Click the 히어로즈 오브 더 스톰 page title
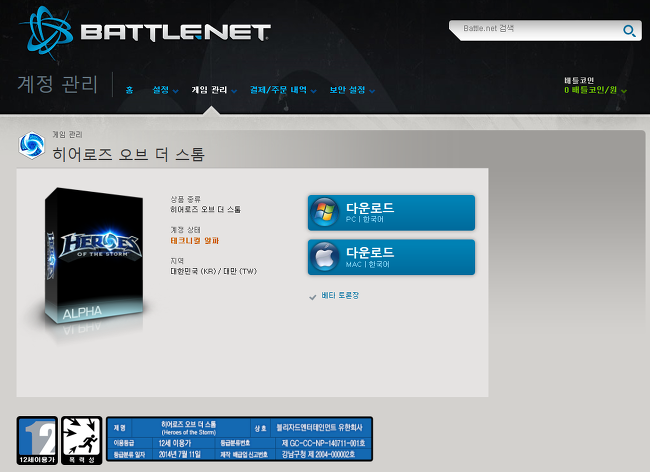 (x=129, y=154)
